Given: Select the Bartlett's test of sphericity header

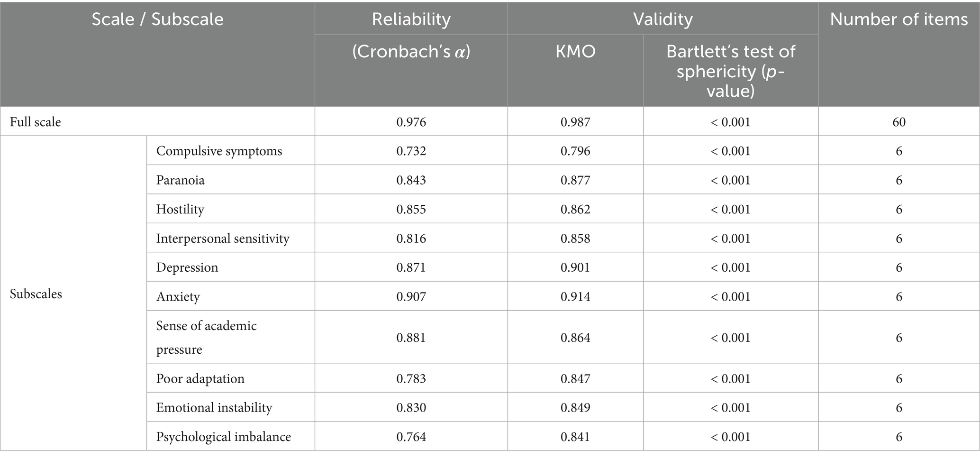Looking at the screenshot, I should click(x=730, y=71).
